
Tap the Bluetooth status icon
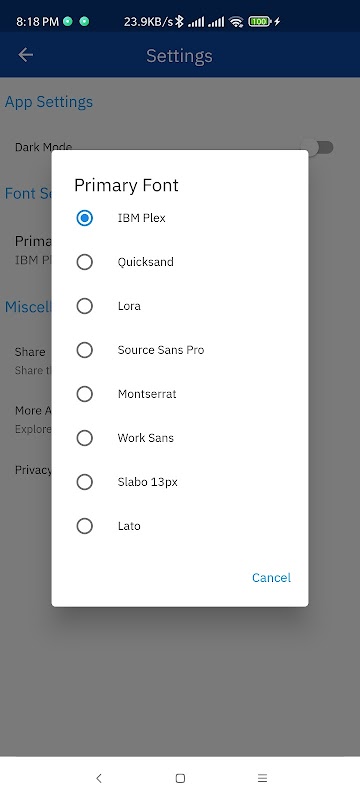click(179, 21)
